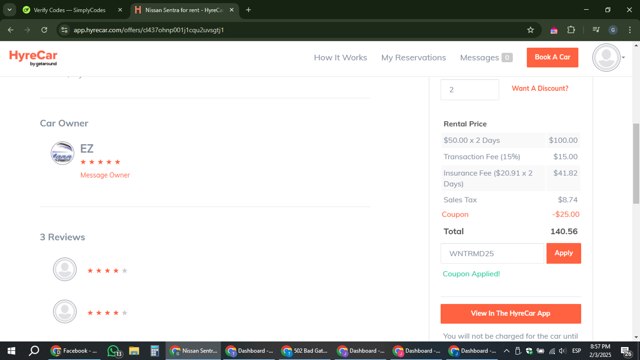This screenshot has width=640, height=360.
Task: Click the address bar URL
Action: (149, 30)
